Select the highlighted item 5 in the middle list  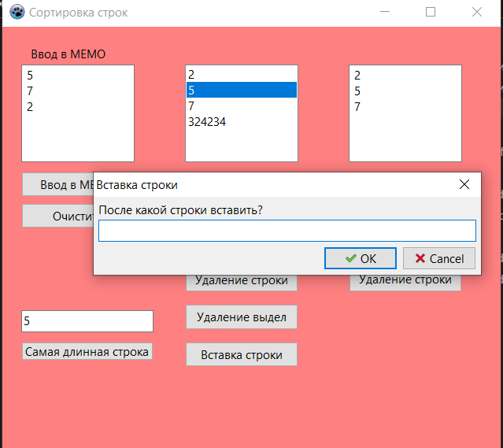242,90
